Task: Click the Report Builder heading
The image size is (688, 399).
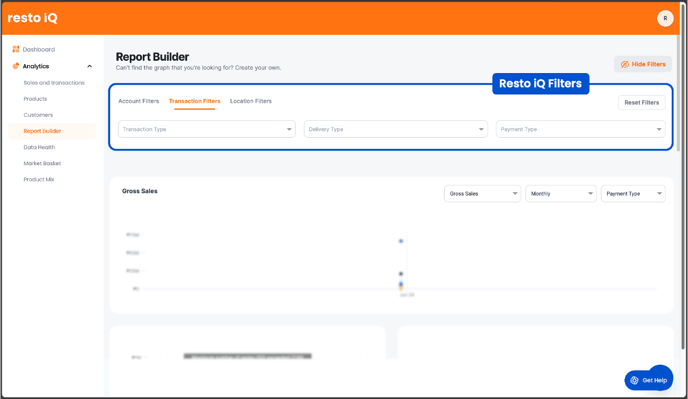Action: click(152, 57)
